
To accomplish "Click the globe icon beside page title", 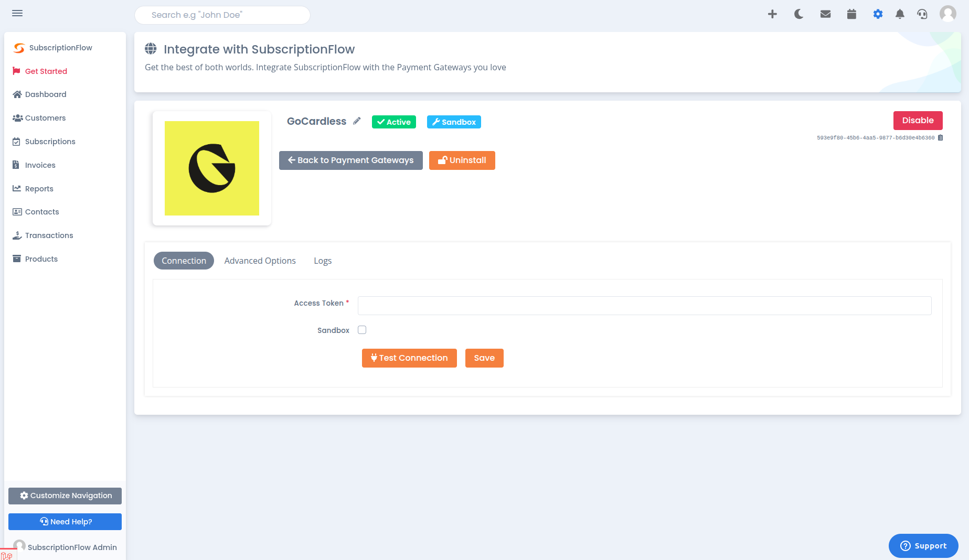I will click(x=151, y=49).
